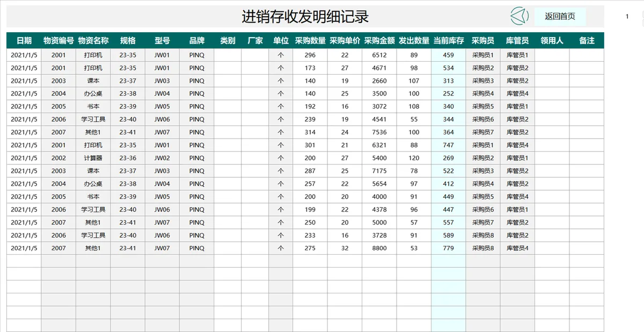
Task: Click the 采购员8 cell in the 8800 row
Action: click(x=483, y=248)
